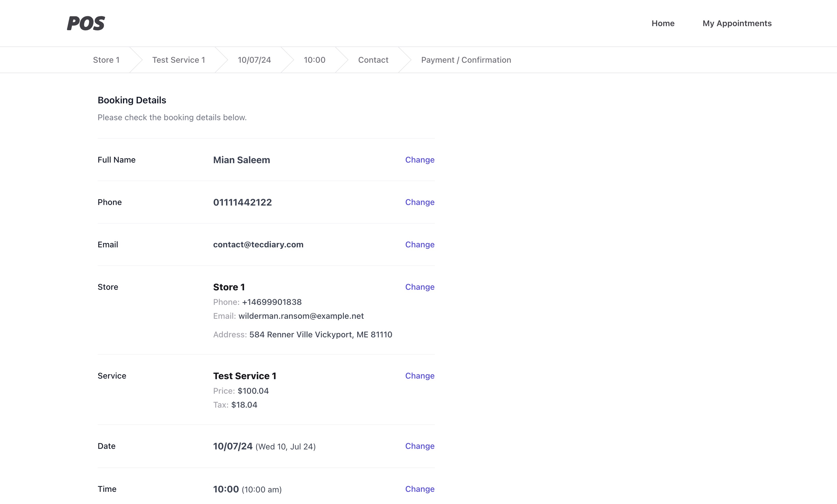Change the Email address
Image resolution: width=837 pixels, height=504 pixels.
pyautogui.click(x=420, y=245)
